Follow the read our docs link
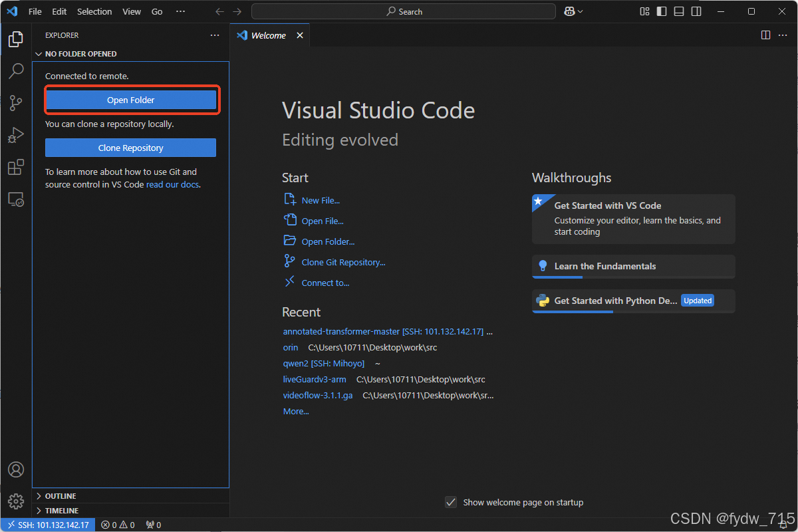Screen dimensions: 798x532 point(173,184)
